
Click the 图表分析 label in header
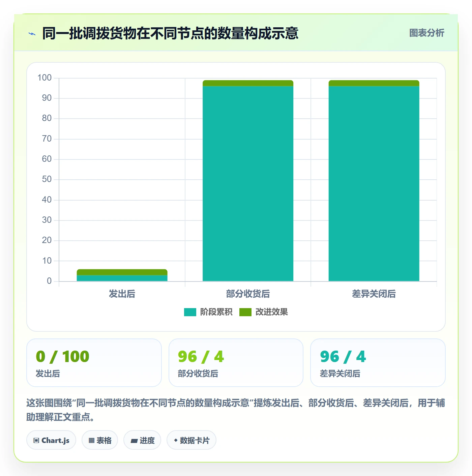[x=426, y=33]
